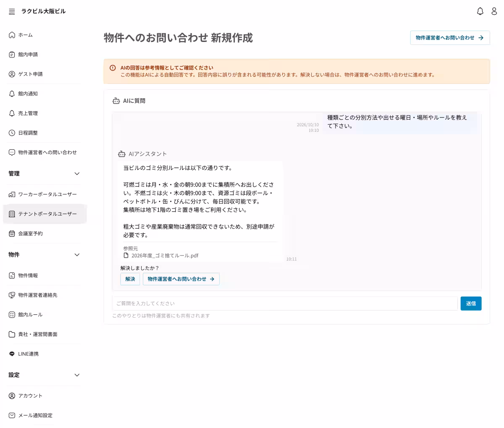Open the user profile icon
Viewport: 504px width, 428px height.
[494, 11]
